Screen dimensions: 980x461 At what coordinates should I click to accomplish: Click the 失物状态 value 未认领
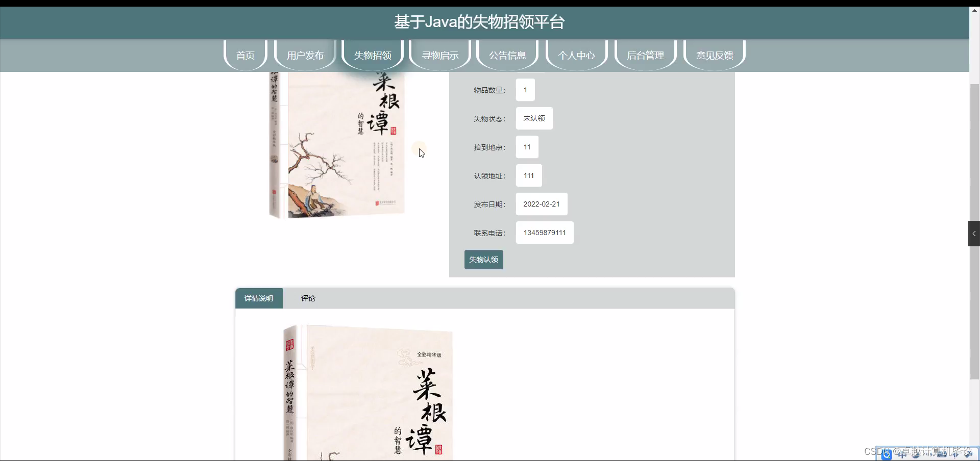[x=534, y=118]
